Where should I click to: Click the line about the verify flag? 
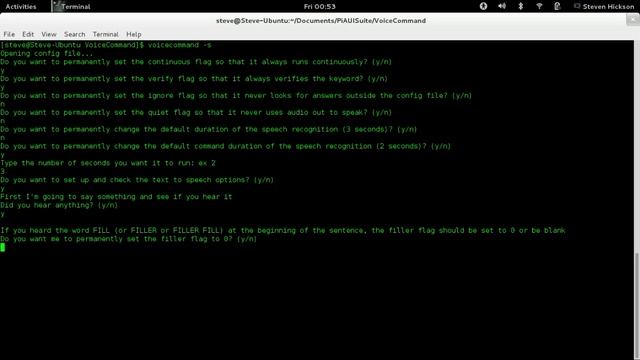coord(194,79)
